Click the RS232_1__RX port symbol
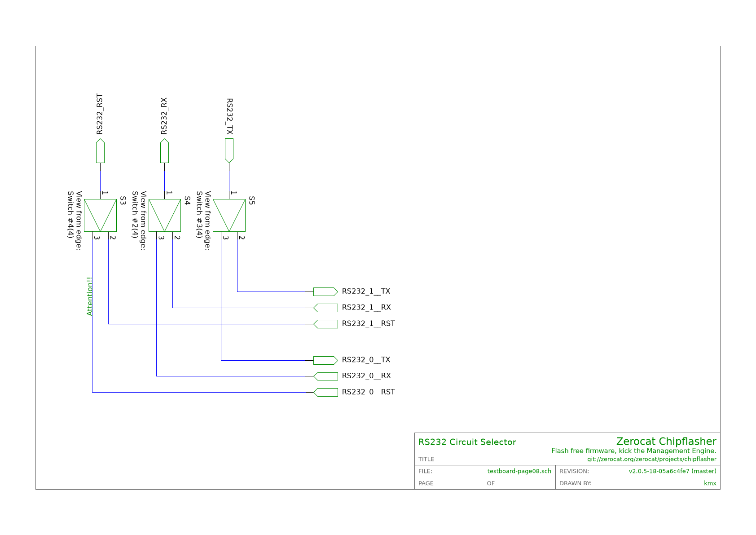The height and width of the screenshot is (535, 756). tap(325, 308)
